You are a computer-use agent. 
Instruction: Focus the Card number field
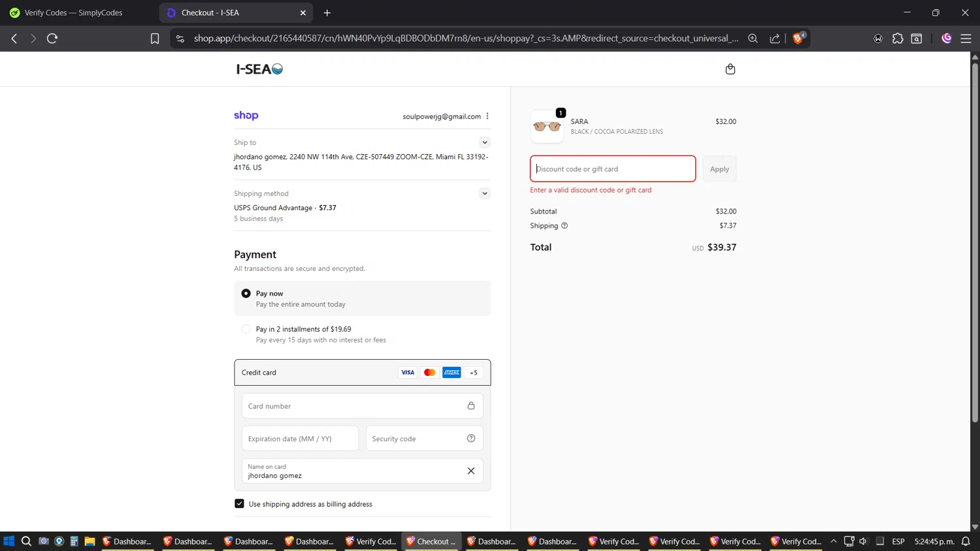tap(353, 406)
